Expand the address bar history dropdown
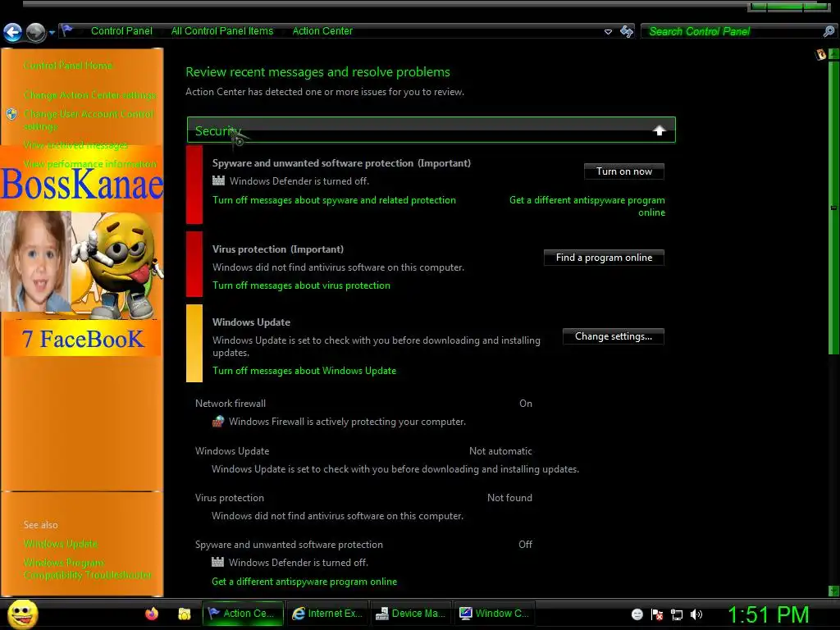840x630 pixels. coord(608,32)
